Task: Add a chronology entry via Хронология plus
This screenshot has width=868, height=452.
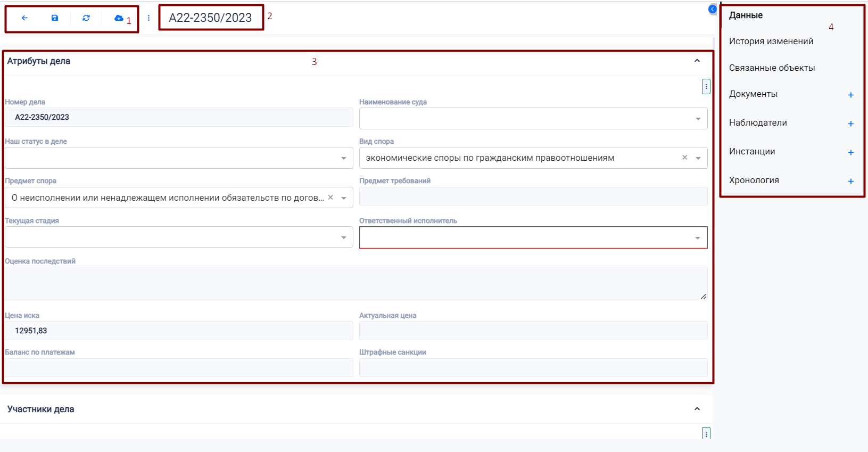Action: coord(850,182)
